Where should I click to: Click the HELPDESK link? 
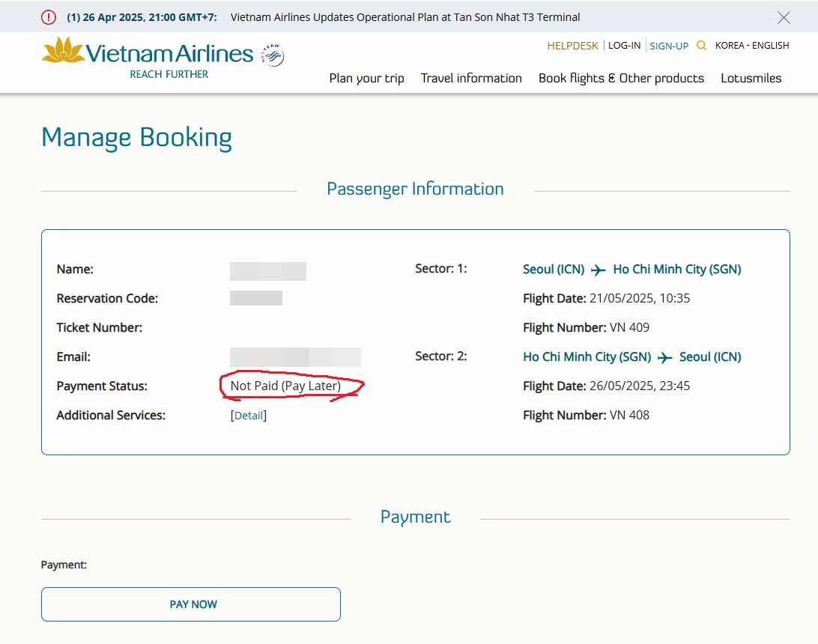tap(572, 46)
